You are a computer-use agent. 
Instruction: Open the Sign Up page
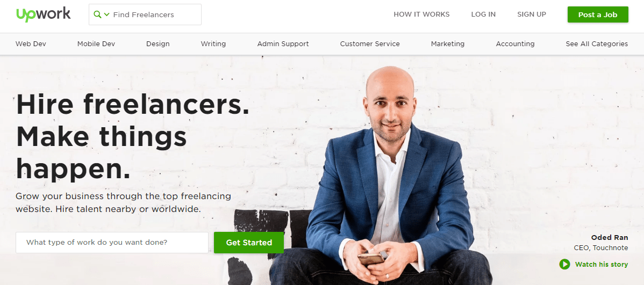click(x=532, y=14)
